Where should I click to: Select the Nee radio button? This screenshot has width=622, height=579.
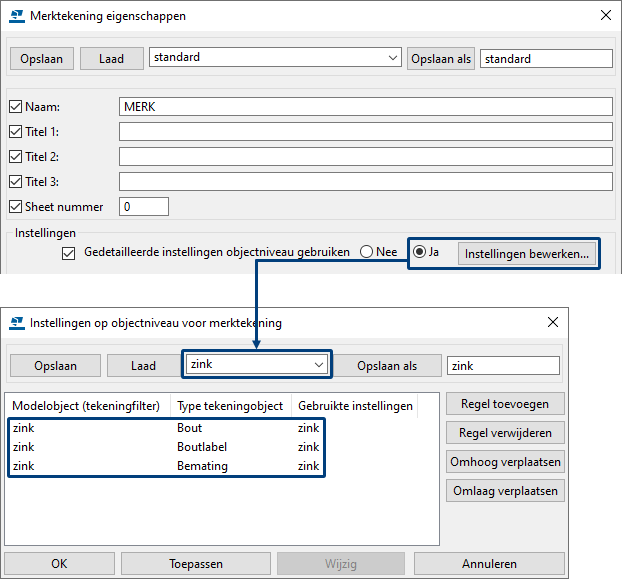point(366,253)
